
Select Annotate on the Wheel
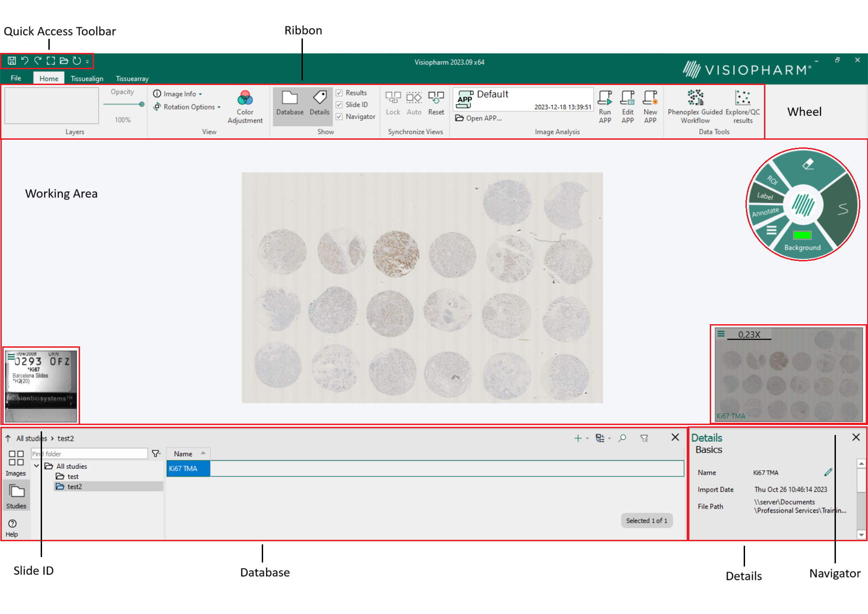pyautogui.click(x=765, y=212)
